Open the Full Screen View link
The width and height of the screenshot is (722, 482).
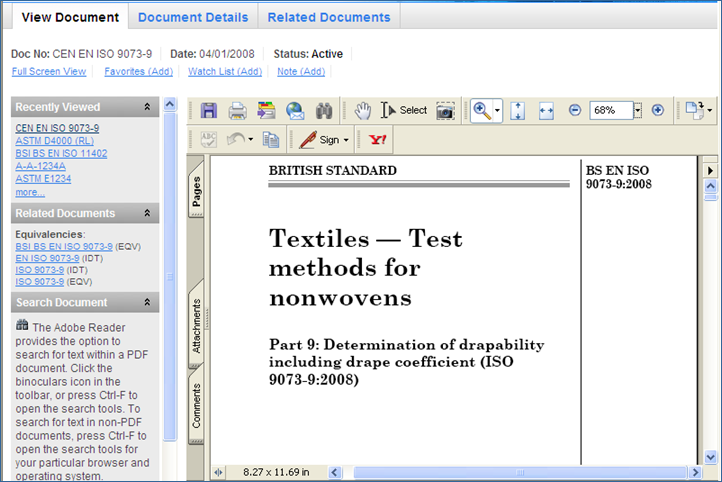coord(49,72)
